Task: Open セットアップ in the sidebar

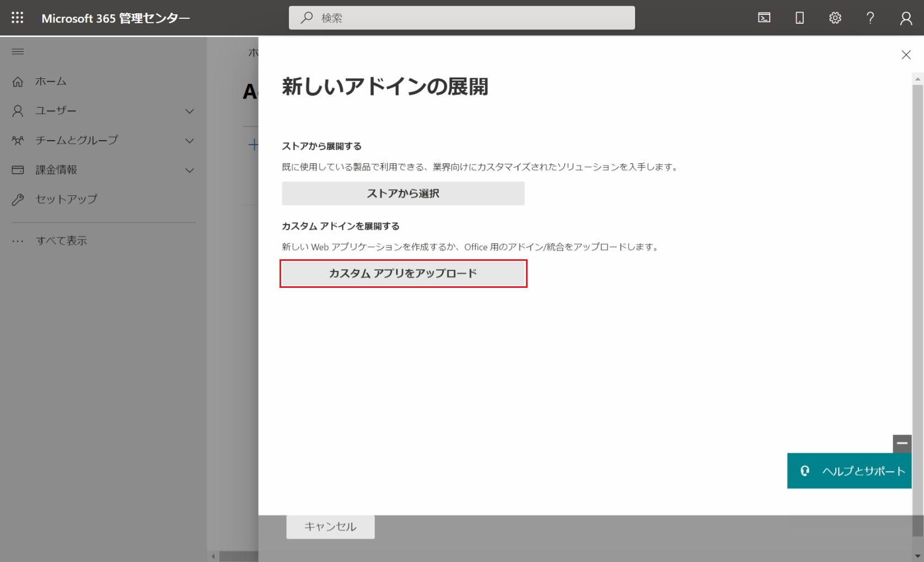Action: coord(66,199)
